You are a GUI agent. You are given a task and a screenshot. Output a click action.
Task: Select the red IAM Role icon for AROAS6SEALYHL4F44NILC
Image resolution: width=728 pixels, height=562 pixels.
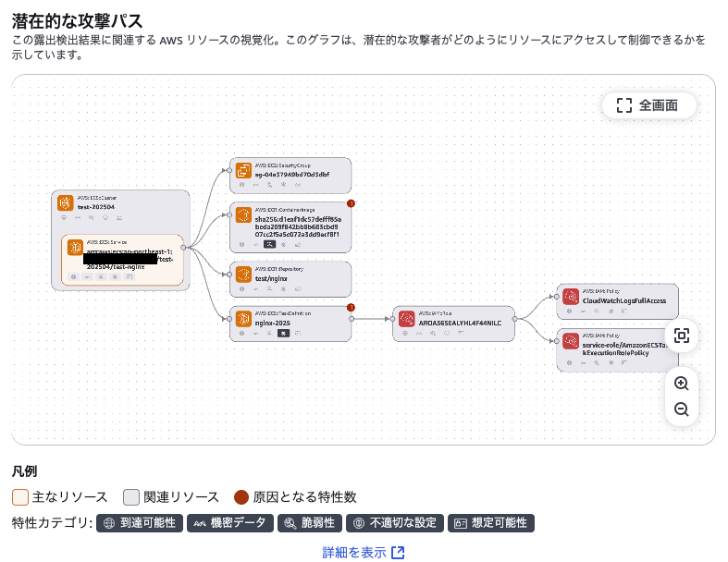click(x=407, y=318)
